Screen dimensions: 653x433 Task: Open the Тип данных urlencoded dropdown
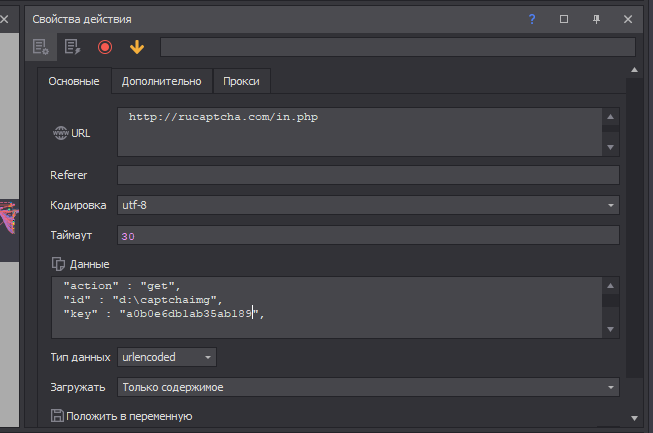pyautogui.click(x=167, y=357)
